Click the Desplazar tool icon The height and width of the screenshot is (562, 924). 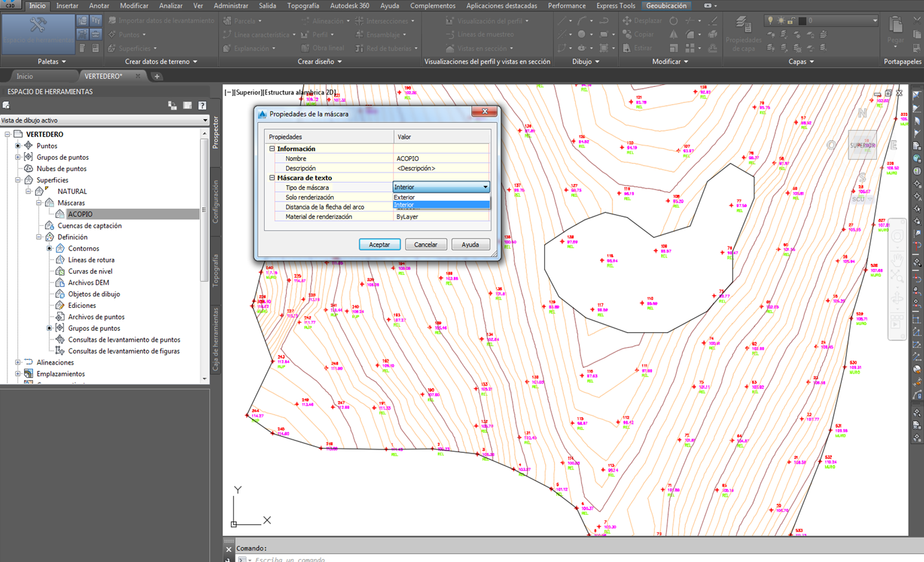[x=627, y=21]
